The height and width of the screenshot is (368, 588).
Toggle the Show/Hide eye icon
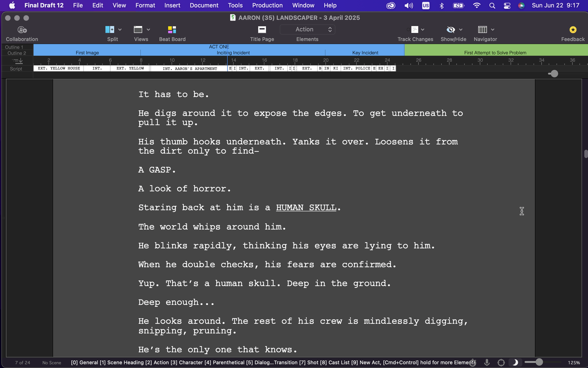pos(450,30)
